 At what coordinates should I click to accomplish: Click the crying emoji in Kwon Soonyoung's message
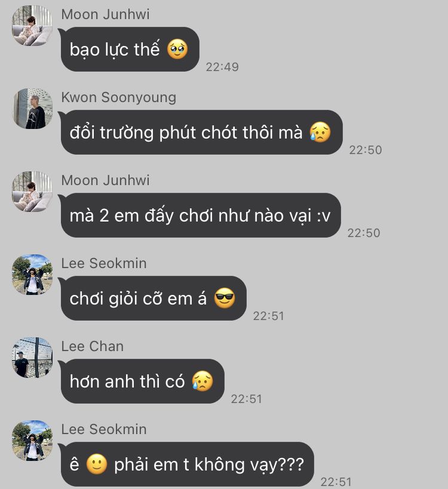pyautogui.click(x=320, y=132)
